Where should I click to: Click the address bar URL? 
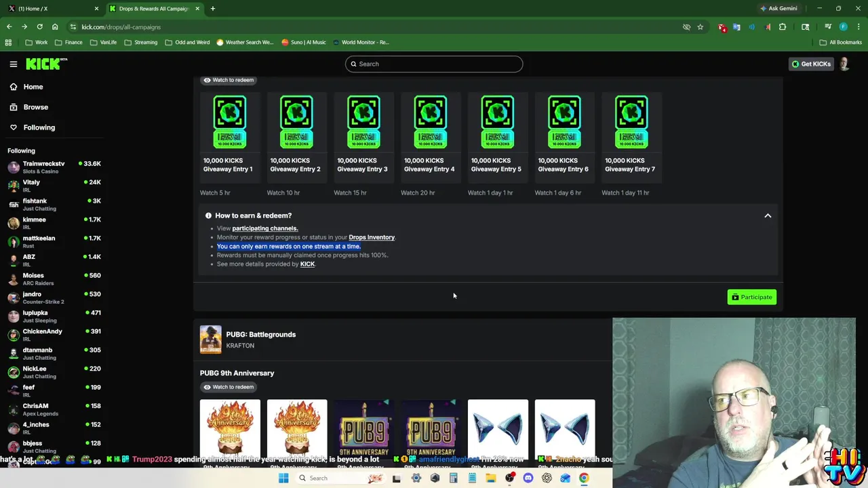[x=121, y=27]
